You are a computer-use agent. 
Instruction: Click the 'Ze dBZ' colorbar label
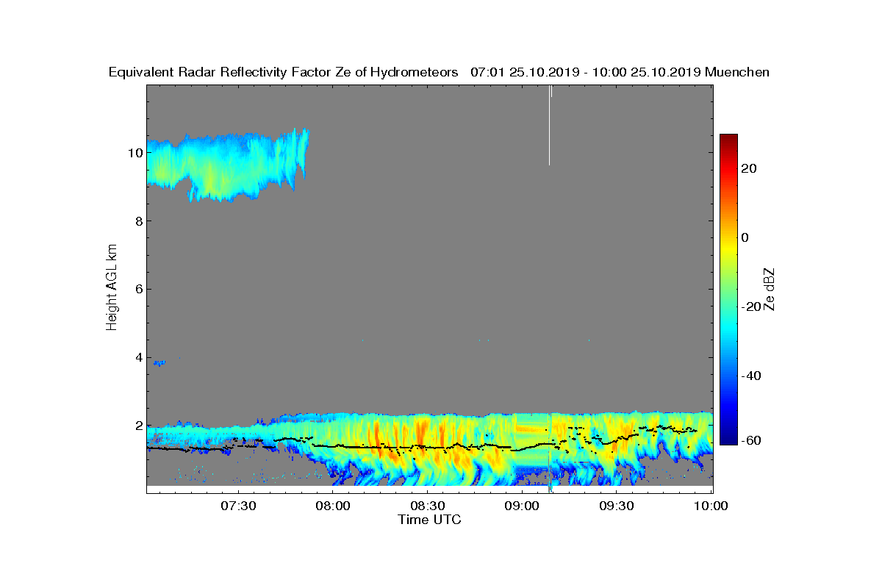coord(770,289)
